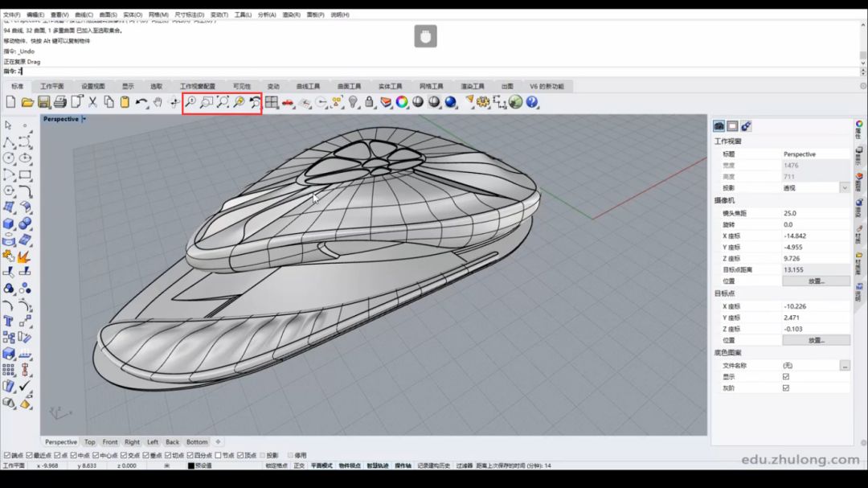Screen dimensions: 868x488
Task: Click 放置 button under 摄像机 section
Action: (816, 281)
